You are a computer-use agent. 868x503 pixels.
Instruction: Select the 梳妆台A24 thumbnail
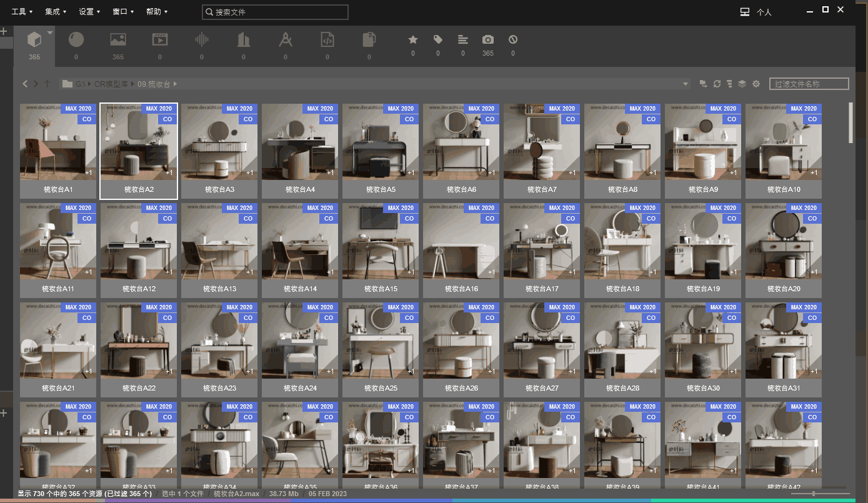click(x=300, y=341)
